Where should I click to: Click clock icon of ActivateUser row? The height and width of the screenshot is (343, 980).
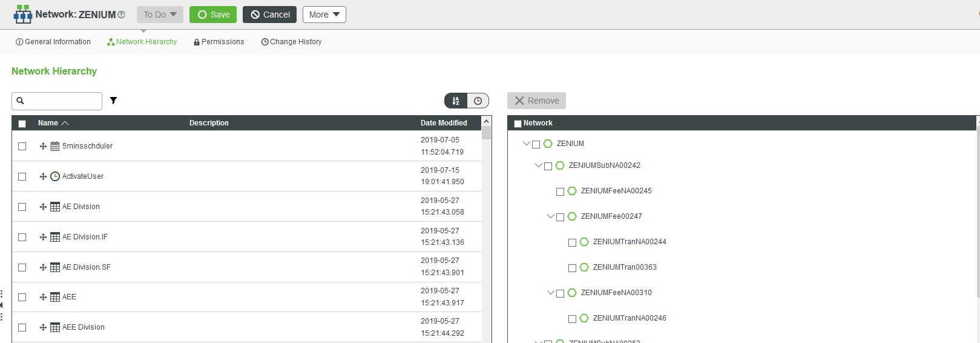coord(55,176)
